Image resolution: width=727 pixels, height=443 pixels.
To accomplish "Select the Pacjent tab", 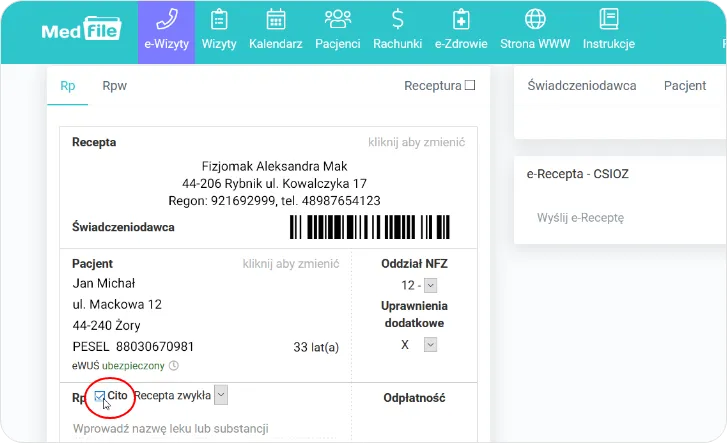I will point(685,86).
